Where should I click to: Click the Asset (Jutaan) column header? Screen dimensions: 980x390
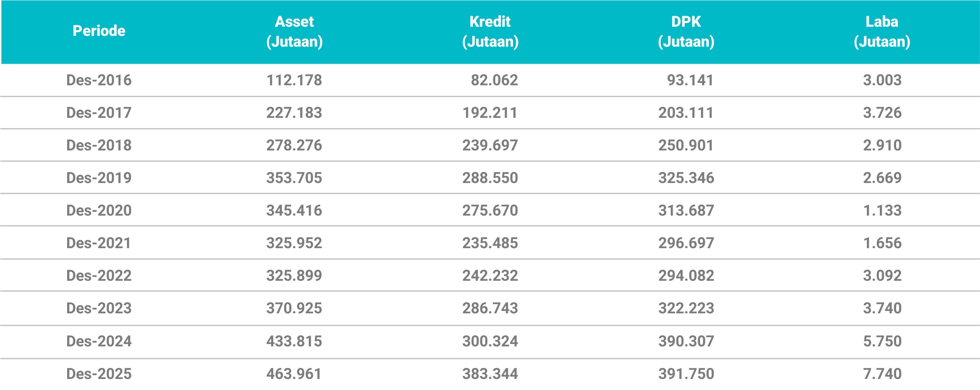pyautogui.click(x=294, y=32)
